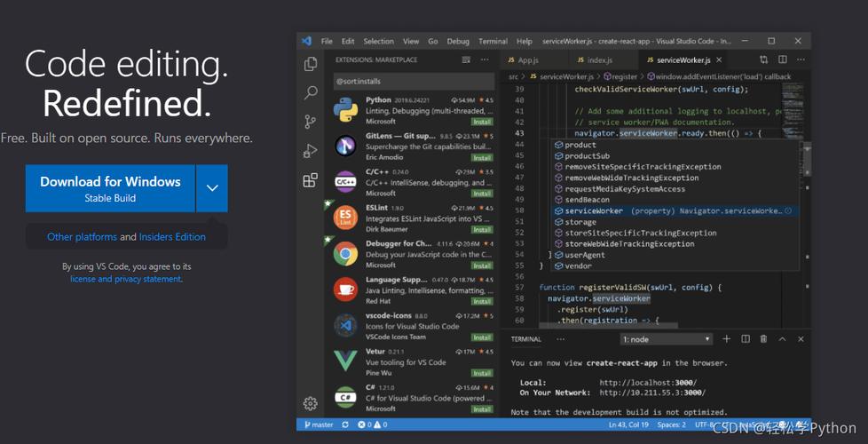Split the terminal pane
Screen dimensions: 868x444
(x=746, y=339)
